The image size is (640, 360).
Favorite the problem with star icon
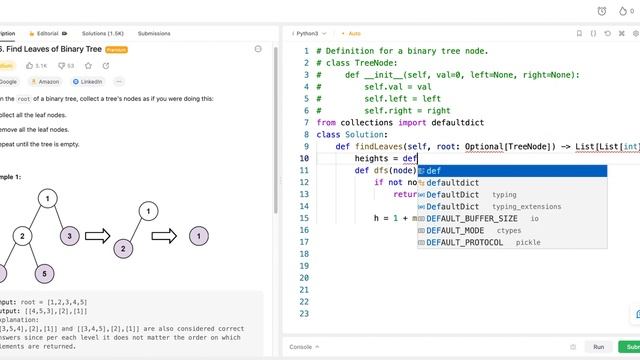pyautogui.click(x=88, y=65)
